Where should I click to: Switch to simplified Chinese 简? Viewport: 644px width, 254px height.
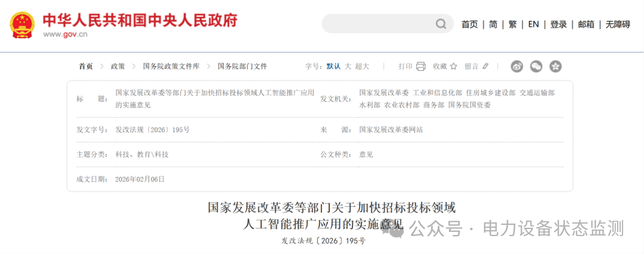(493, 24)
